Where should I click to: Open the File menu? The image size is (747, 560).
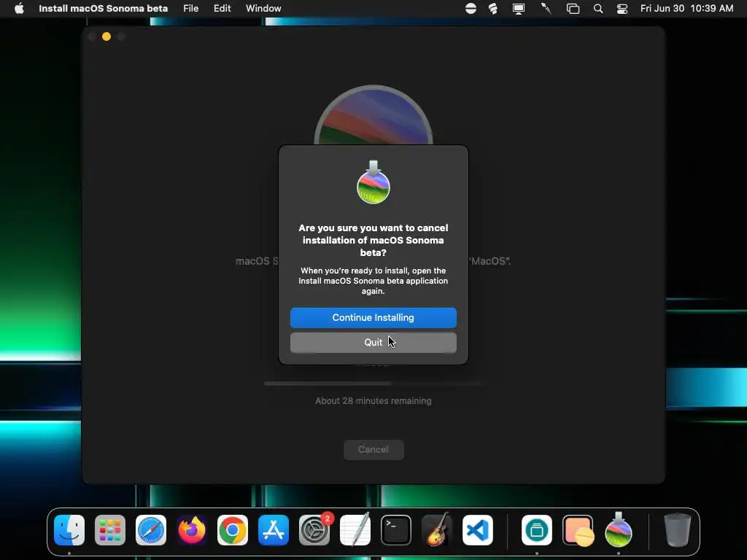pyautogui.click(x=190, y=9)
